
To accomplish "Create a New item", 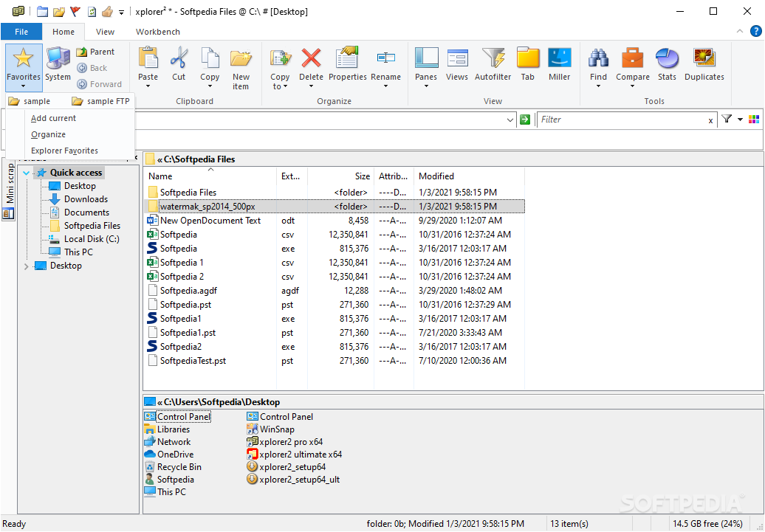I will (x=241, y=69).
